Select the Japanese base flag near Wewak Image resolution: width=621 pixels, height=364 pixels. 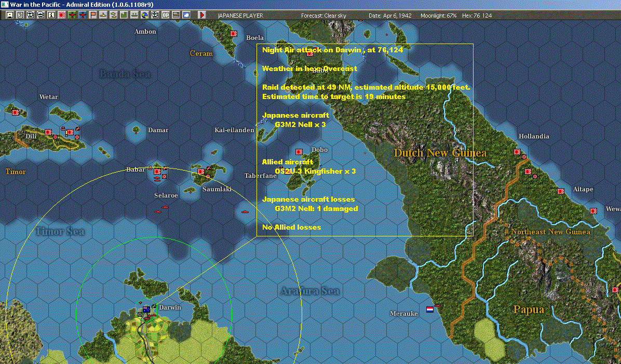pyautogui.click(x=593, y=211)
